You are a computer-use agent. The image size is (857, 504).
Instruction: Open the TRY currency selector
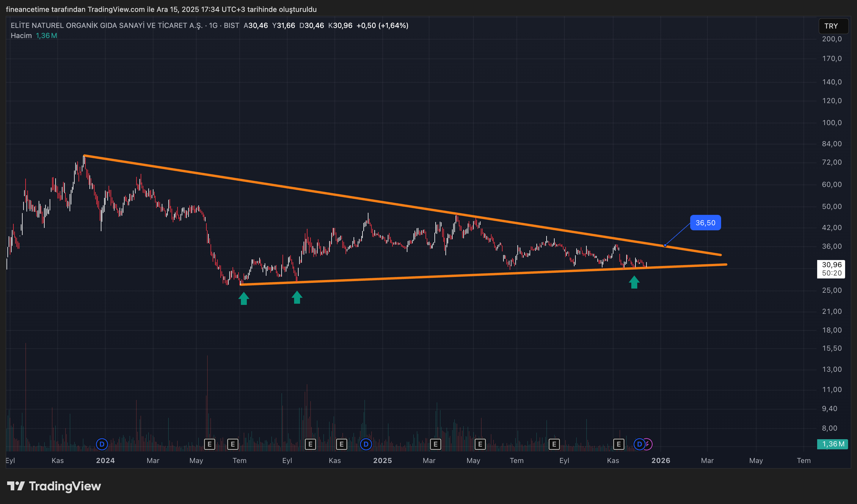click(833, 26)
